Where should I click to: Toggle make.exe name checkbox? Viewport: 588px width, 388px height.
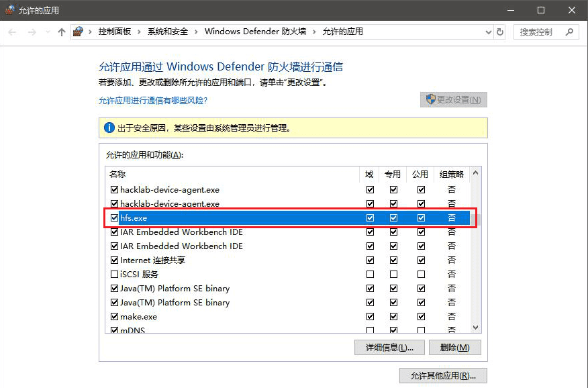(x=114, y=317)
